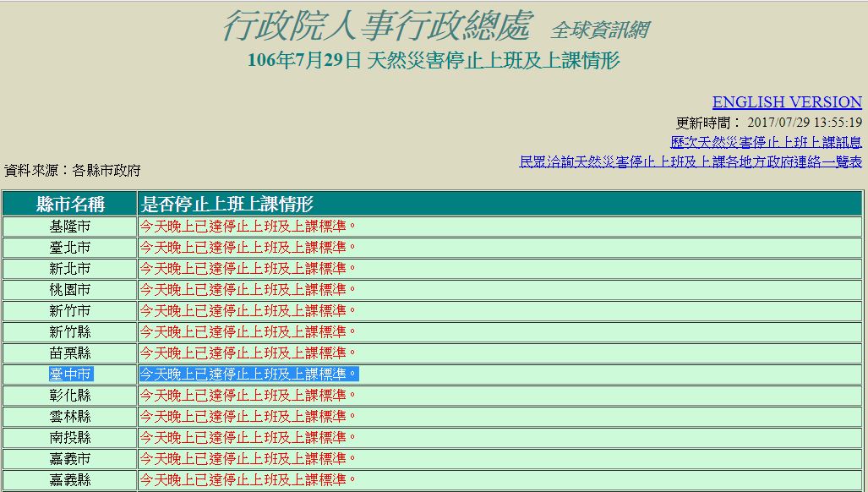The height and width of the screenshot is (492, 868).
Task: Select the 南投縣 cell
Action: (x=70, y=438)
